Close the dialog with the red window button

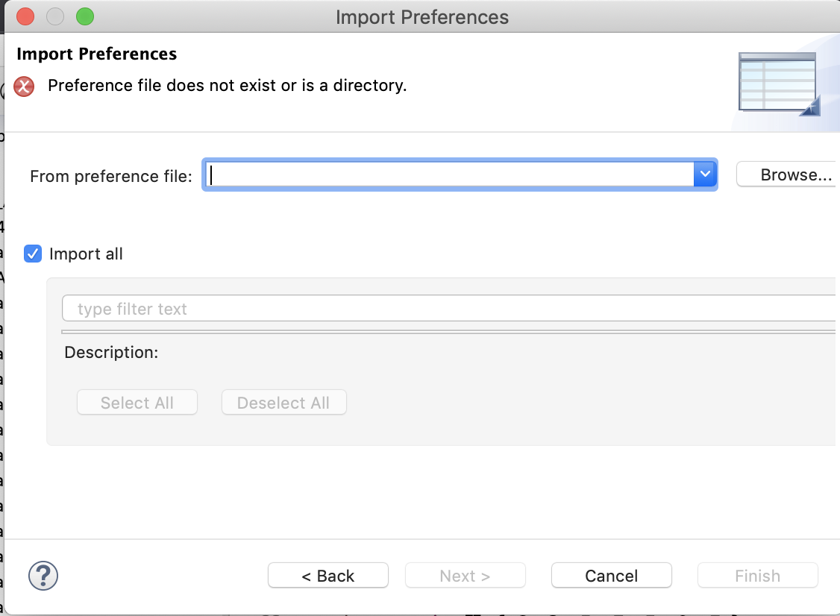coord(25,16)
